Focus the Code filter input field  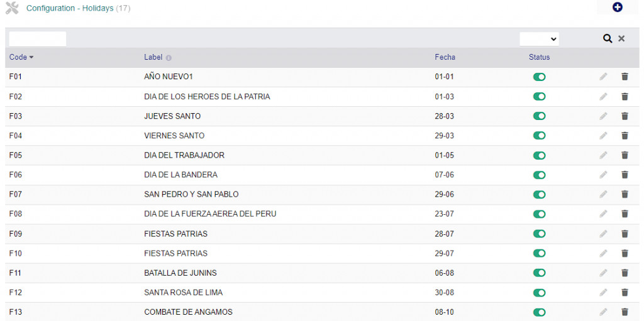(x=37, y=39)
